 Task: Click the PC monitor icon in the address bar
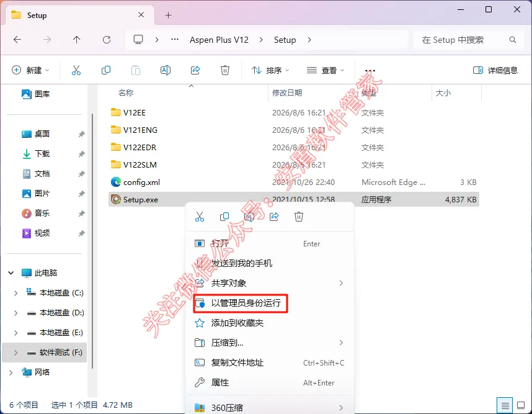138,40
